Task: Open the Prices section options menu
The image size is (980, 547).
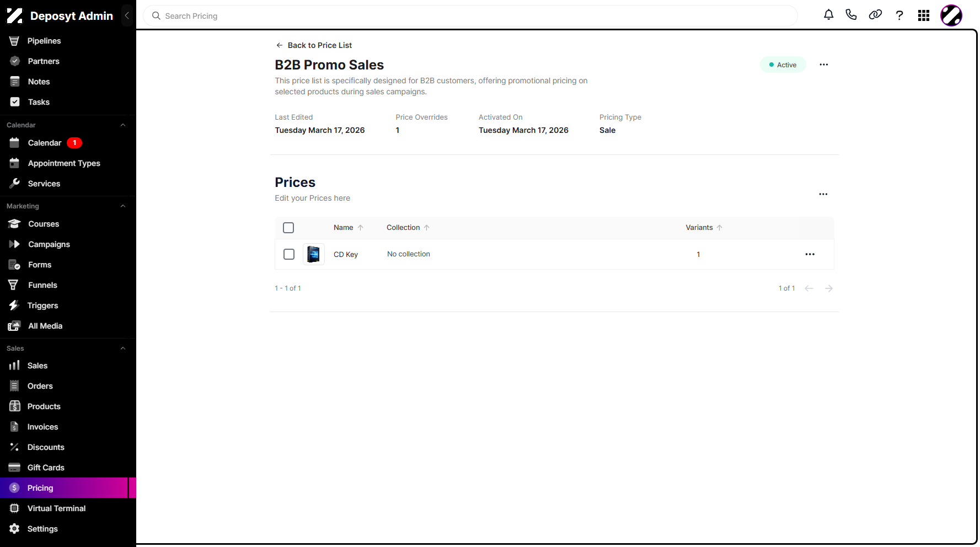Action: tap(823, 194)
